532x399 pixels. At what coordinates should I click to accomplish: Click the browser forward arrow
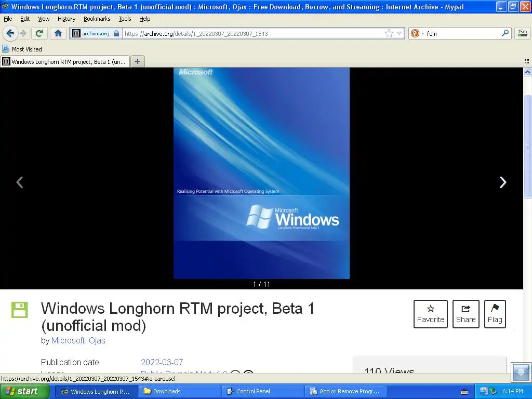[x=23, y=33]
